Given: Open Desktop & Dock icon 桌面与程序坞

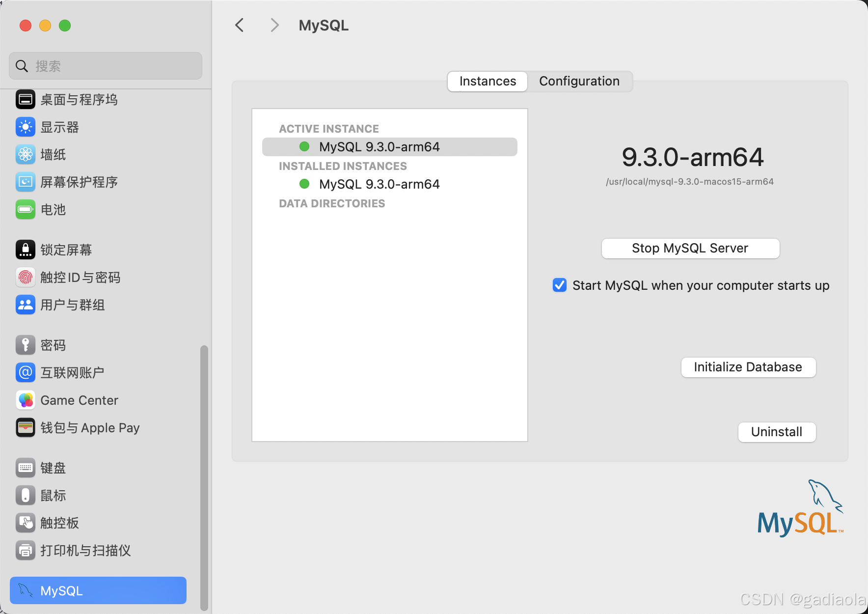Looking at the screenshot, I should [x=26, y=100].
